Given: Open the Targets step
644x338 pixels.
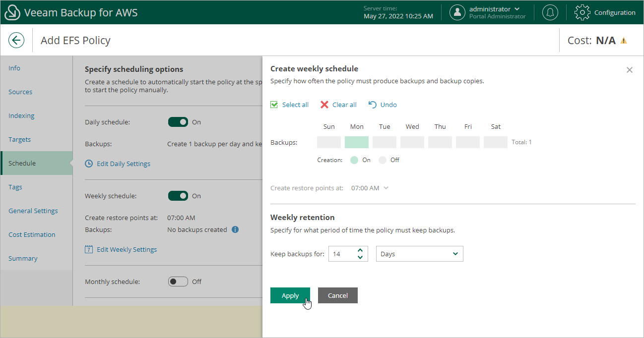Looking at the screenshot, I should click(37, 139).
